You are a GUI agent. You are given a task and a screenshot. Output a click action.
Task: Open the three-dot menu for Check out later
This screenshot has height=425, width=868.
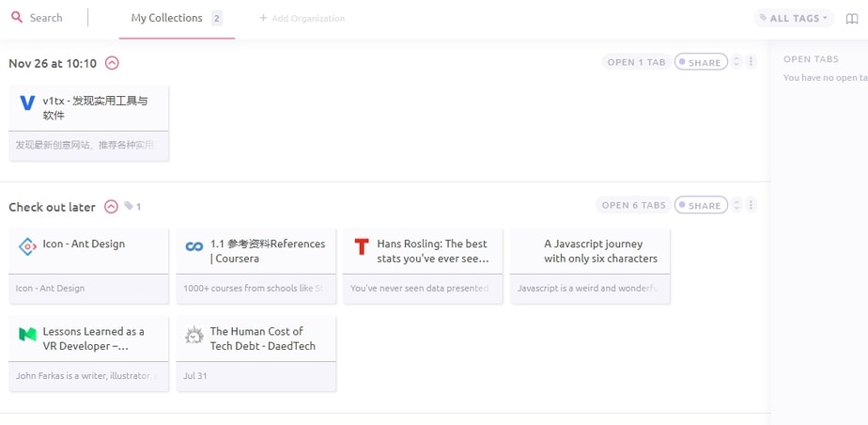click(x=752, y=205)
